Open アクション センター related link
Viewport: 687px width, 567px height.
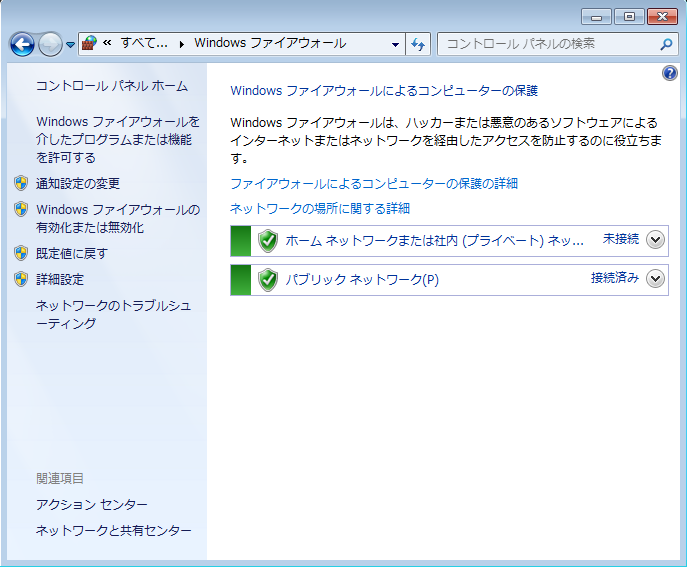point(92,505)
